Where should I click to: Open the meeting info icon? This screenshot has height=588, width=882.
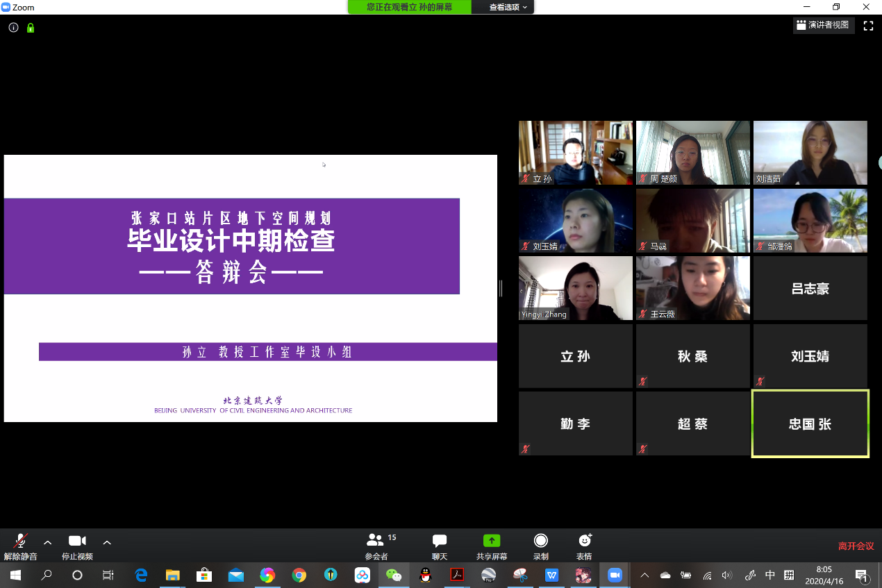(13, 28)
